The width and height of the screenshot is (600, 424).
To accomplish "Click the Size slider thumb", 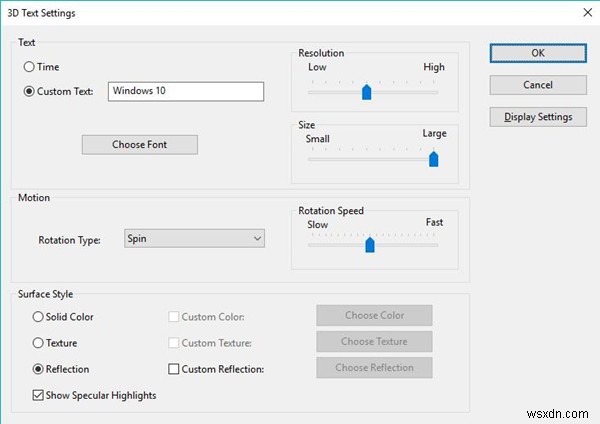I will click(x=434, y=159).
